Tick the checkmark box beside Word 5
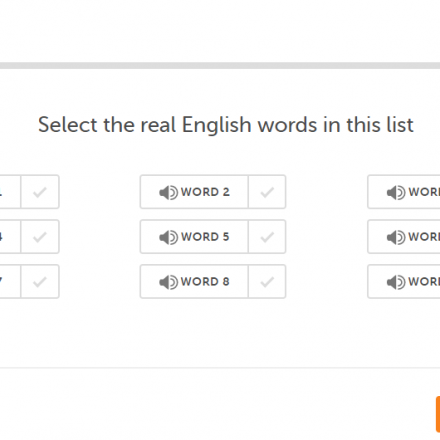 267,237
